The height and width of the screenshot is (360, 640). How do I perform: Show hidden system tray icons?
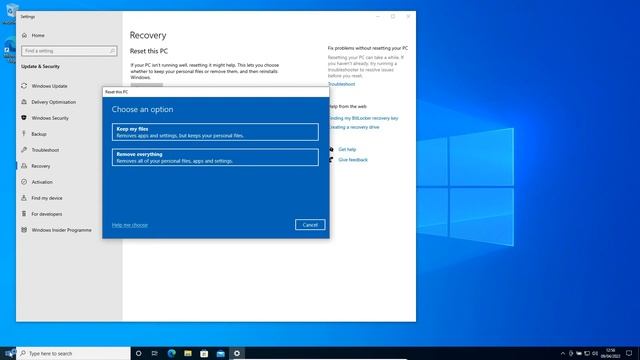coord(563,353)
